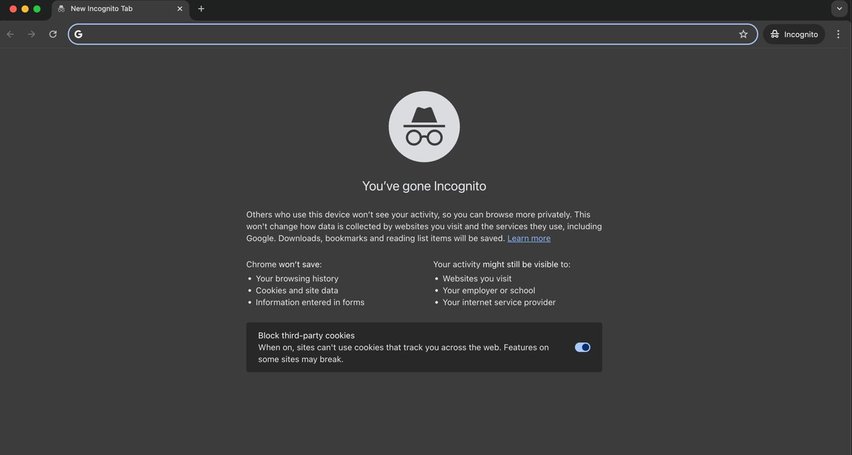The image size is (852, 455).
Task: Open the Chrome three-dot menu
Action: [838, 34]
